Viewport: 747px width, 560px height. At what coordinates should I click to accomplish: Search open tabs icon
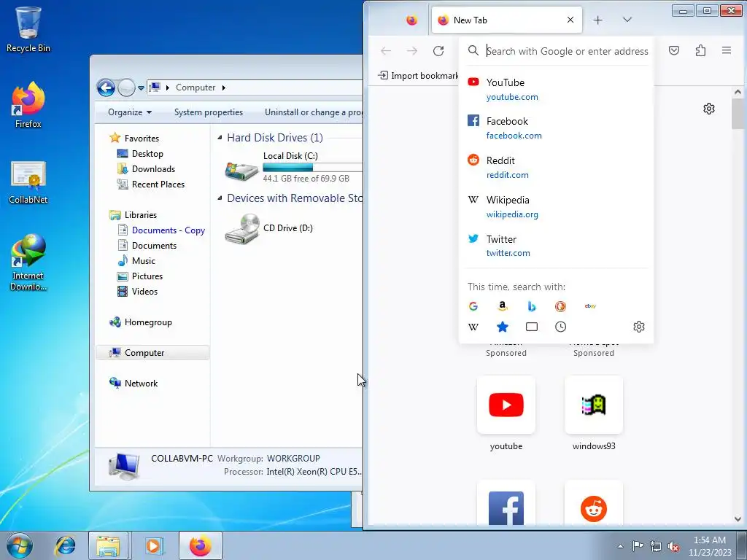click(x=532, y=327)
